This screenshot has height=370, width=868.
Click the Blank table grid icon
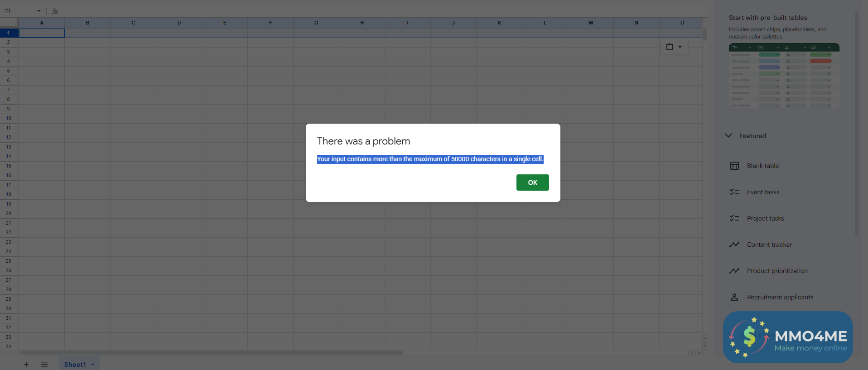734,166
